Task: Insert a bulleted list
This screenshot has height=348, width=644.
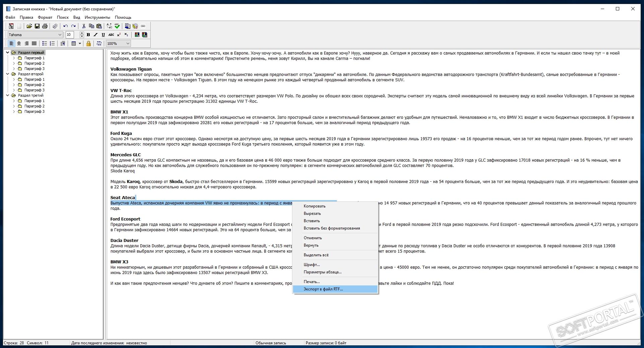Action: (x=45, y=43)
